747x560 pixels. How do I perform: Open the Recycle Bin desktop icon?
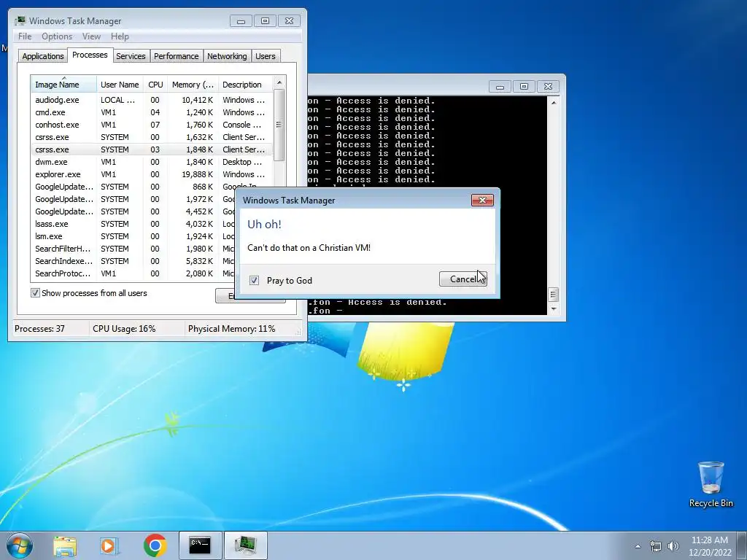[711, 484]
